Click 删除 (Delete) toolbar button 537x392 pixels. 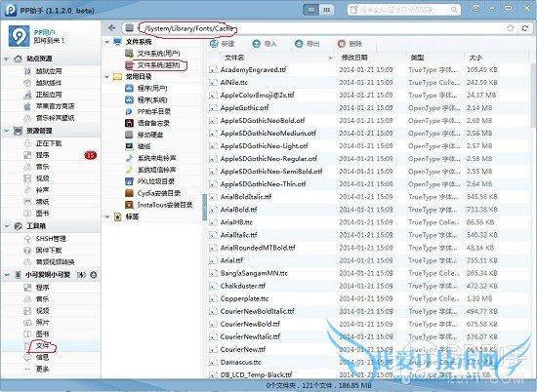pyautogui.click(x=350, y=44)
